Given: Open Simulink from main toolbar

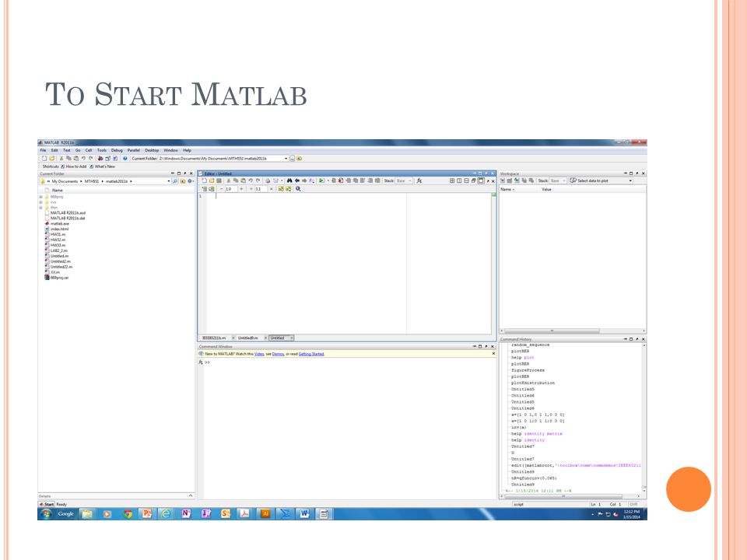Looking at the screenshot, I should (100, 158).
